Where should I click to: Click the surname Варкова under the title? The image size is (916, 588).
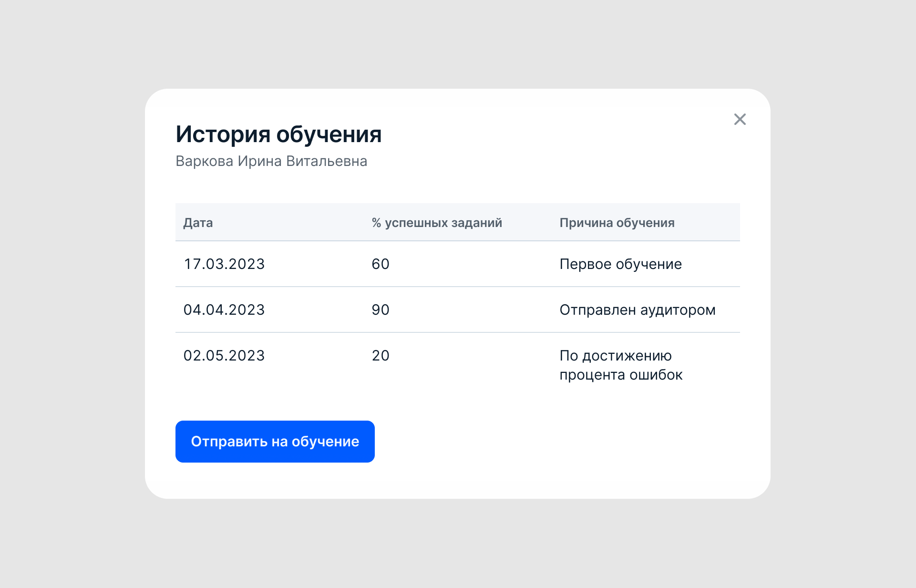pyautogui.click(x=204, y=161)
